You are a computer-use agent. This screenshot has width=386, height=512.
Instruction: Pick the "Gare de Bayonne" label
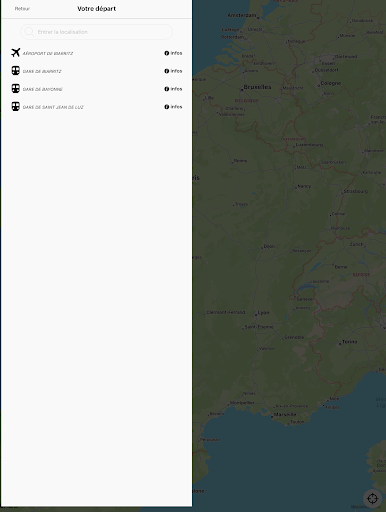click(x=43, y=89)
